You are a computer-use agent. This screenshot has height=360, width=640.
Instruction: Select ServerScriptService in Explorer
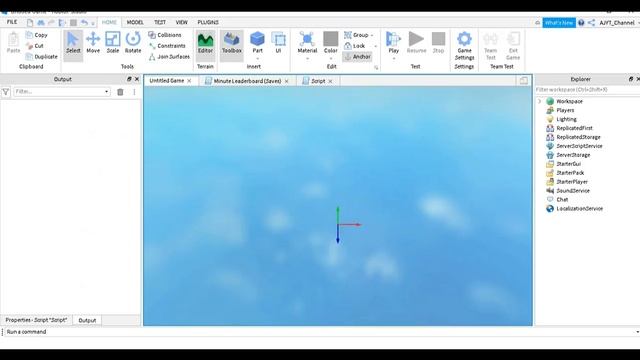coord(579,146)
